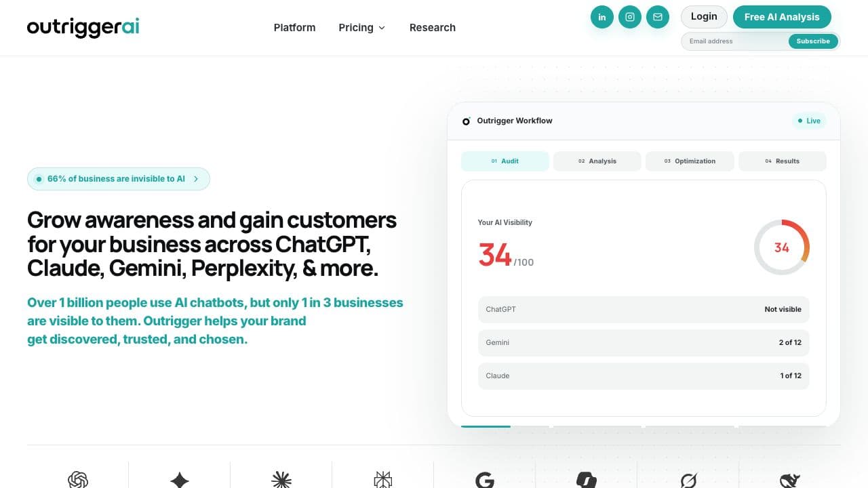Click the Google G logo icon
Screen dimensions: 868x488
[485, 480]
